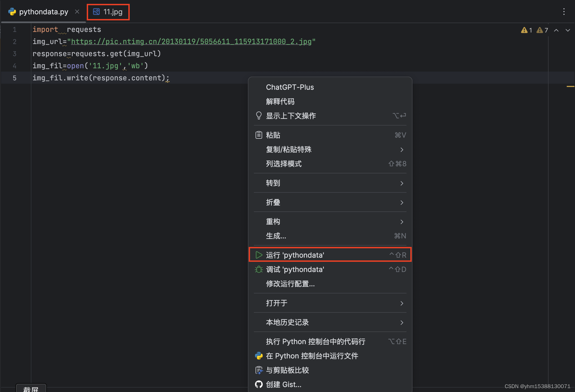
Task: Select 创建 Gist... menu entry
Action: (330, 385)
